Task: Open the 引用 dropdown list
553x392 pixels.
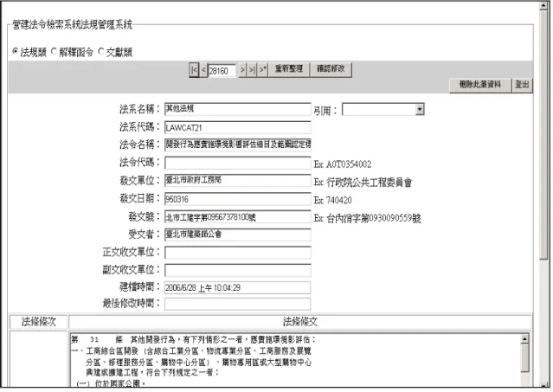Action: click(x=383, y=110)
